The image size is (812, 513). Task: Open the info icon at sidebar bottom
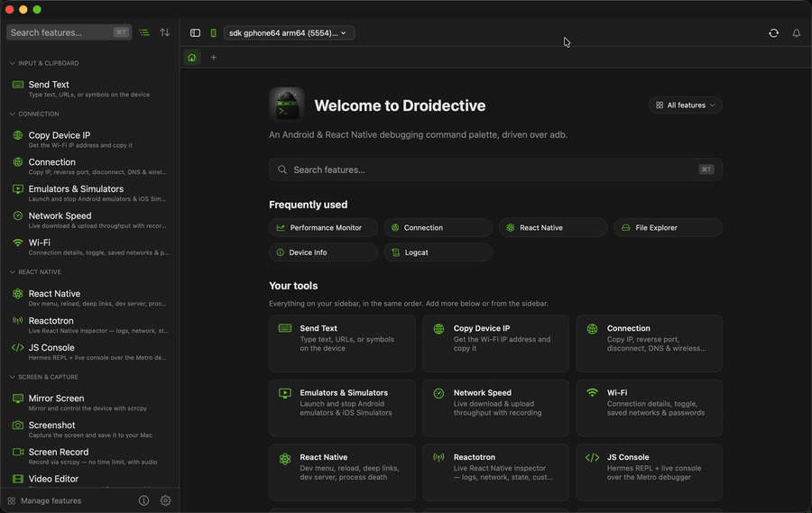[x=144, y=500]
